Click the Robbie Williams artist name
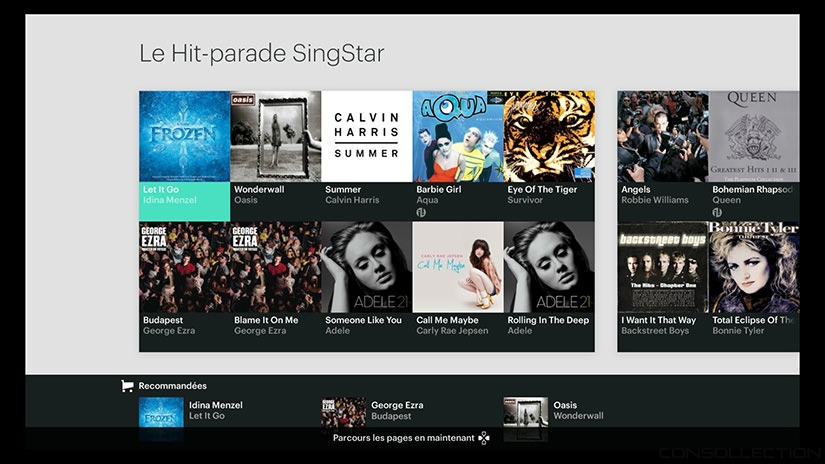Viewport: 825px width, 464px height. pyautogui.click(x=655, y=200)
